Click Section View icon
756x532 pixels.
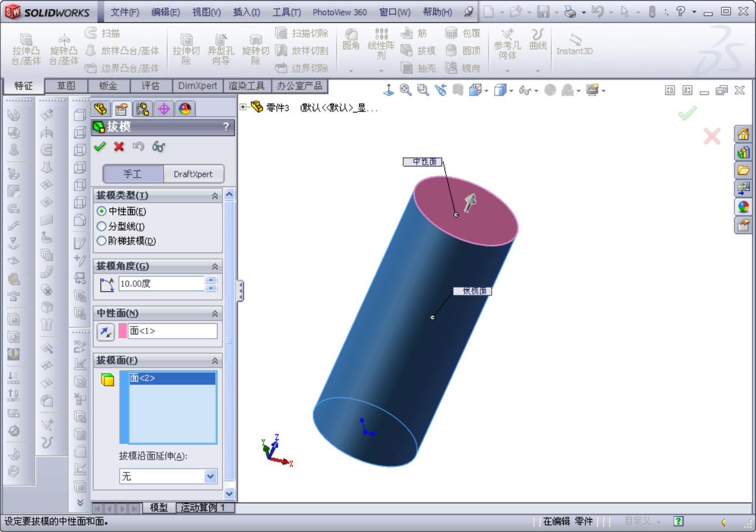tap(458, 90)
